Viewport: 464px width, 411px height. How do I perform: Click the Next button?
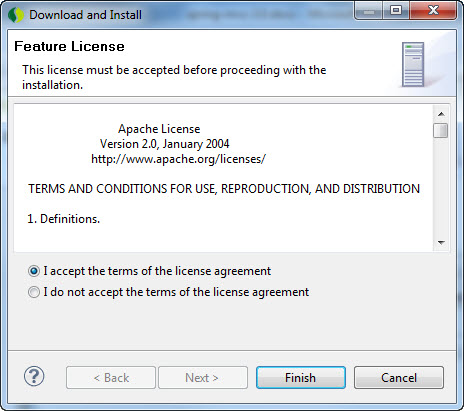(203, 378)
